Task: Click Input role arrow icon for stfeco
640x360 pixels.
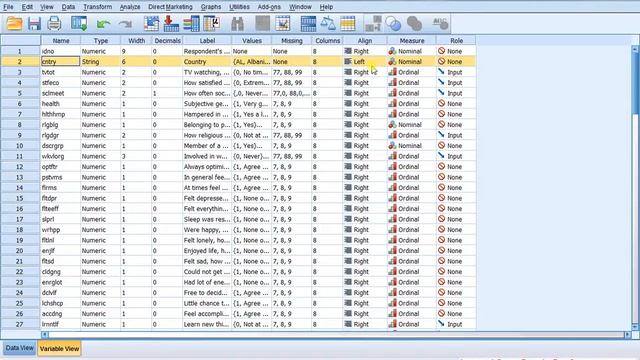Action: point(441,82)
